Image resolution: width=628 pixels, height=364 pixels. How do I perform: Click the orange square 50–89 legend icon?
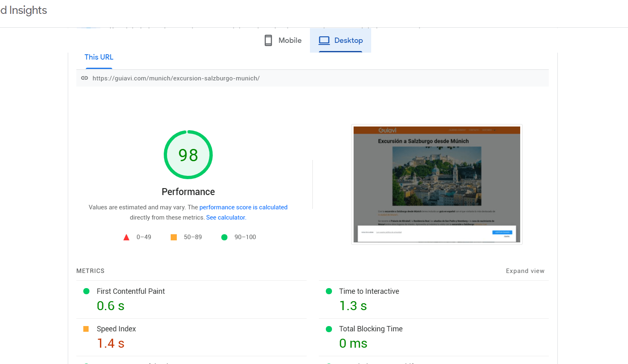point(174,237)
